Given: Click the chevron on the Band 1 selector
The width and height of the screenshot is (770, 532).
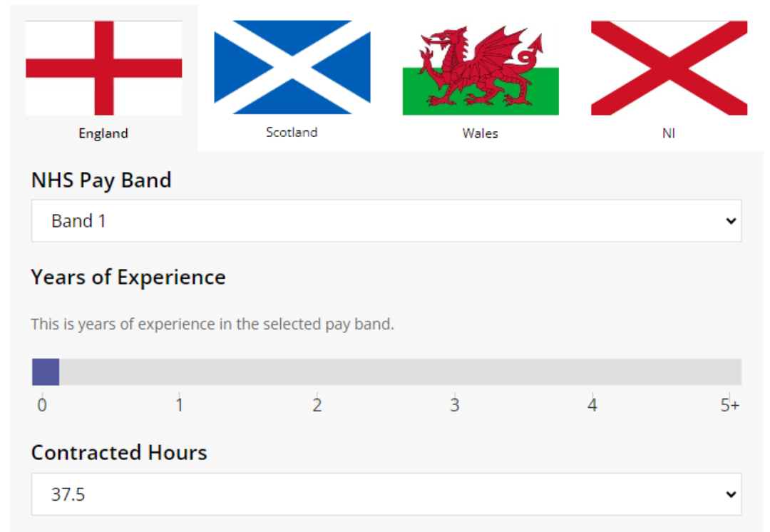Looking at the screenshot, I should 731,221.
